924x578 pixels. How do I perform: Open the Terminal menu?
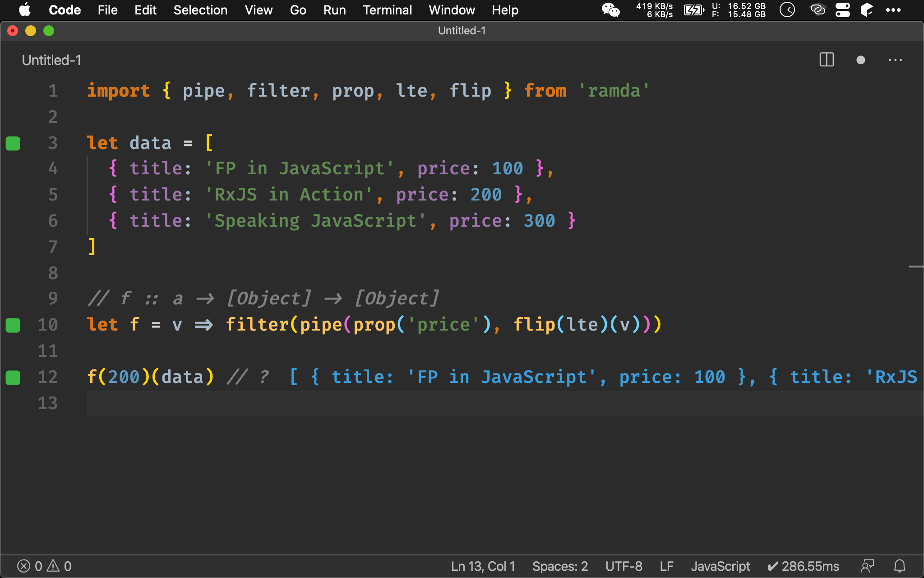point(387,10)
